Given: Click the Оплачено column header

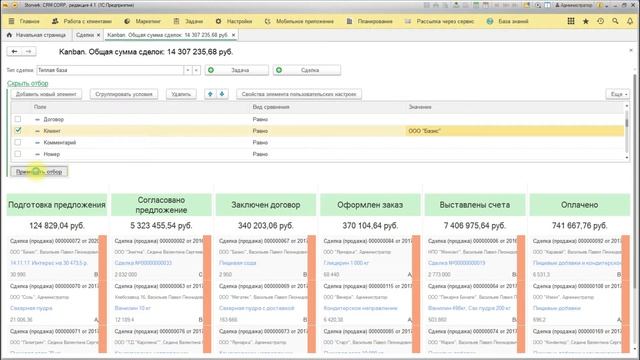Looking at the screenshot, I should 580,205.
